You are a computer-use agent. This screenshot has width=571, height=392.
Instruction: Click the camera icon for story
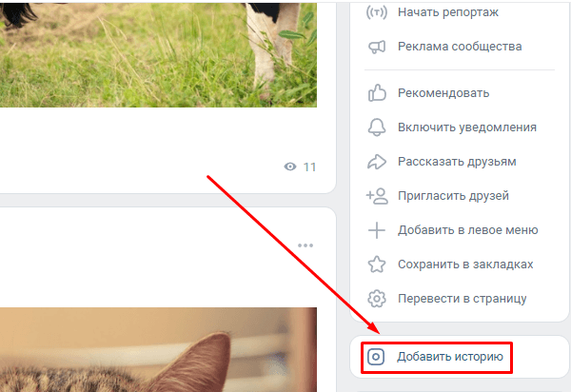click(x=376, y=357)
